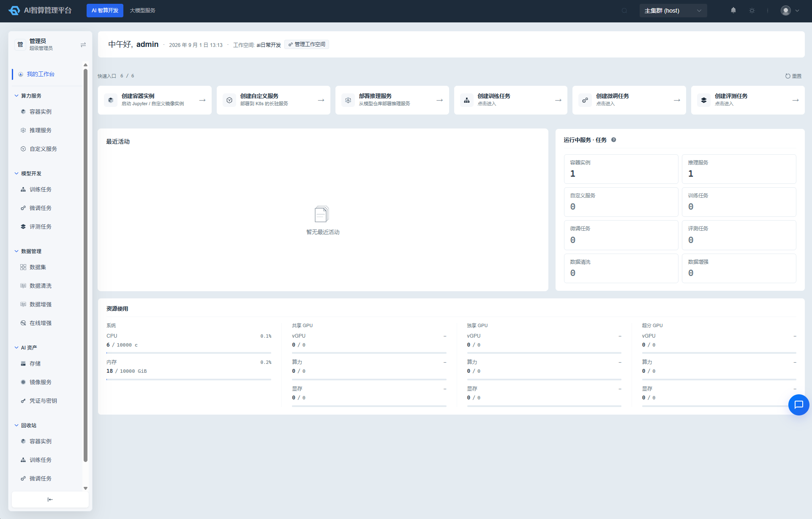The width and height of the screenshot is (812, 519).
Task: Click the role switch icon beside 管理员
Action: click(x=83, y=45)
